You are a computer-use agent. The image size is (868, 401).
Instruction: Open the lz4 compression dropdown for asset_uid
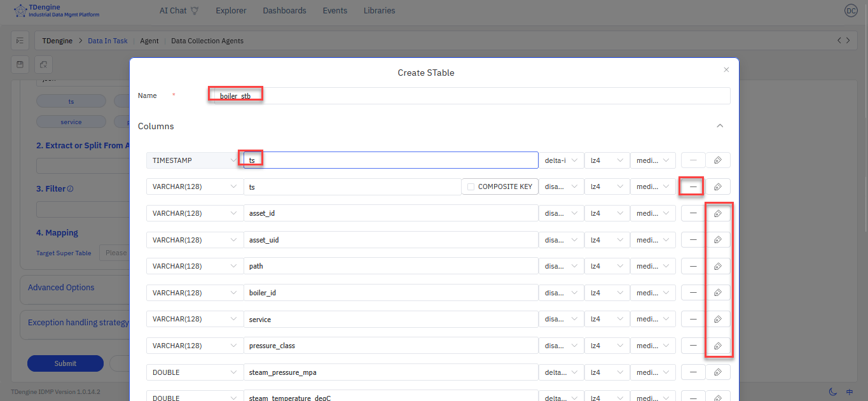tap(607, 240)
